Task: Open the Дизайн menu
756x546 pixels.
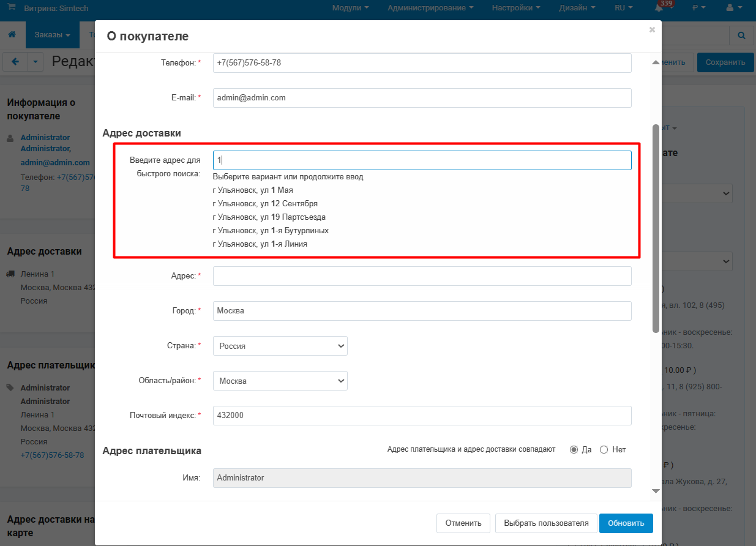Action: pyautogui.click(x=577, y=8)
